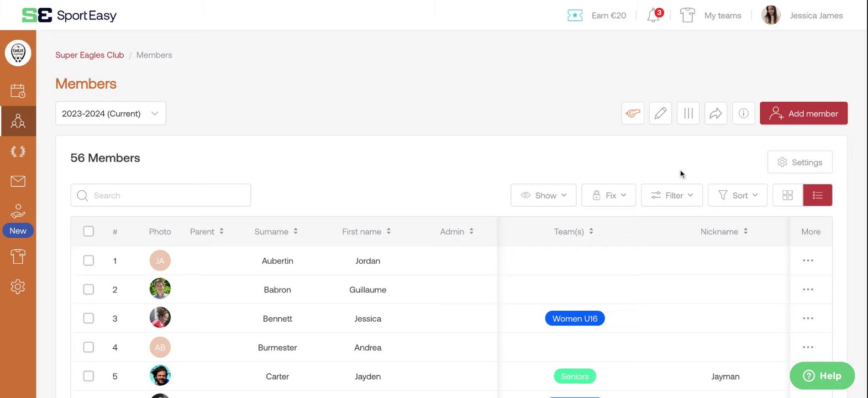Click the nickname Jayman cell
Viewport: 868px width, 398px height.
(x=725, y=376)
